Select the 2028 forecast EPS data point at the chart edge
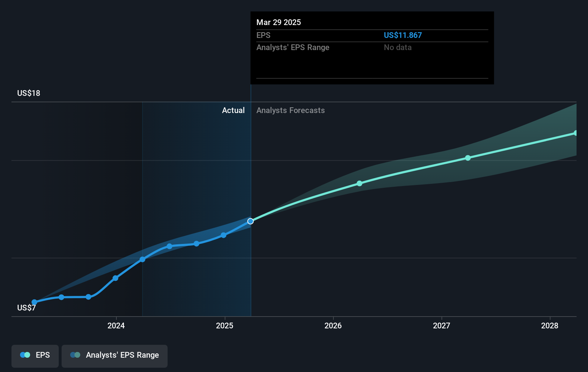 pyautogui.click(x=576, y=133)
